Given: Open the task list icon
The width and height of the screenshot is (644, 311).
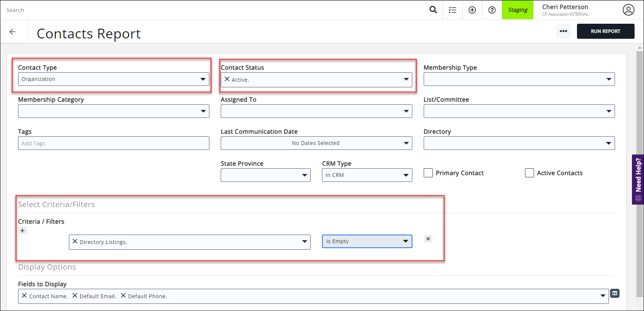Looking at the screenshot, I should coord(452,10).
